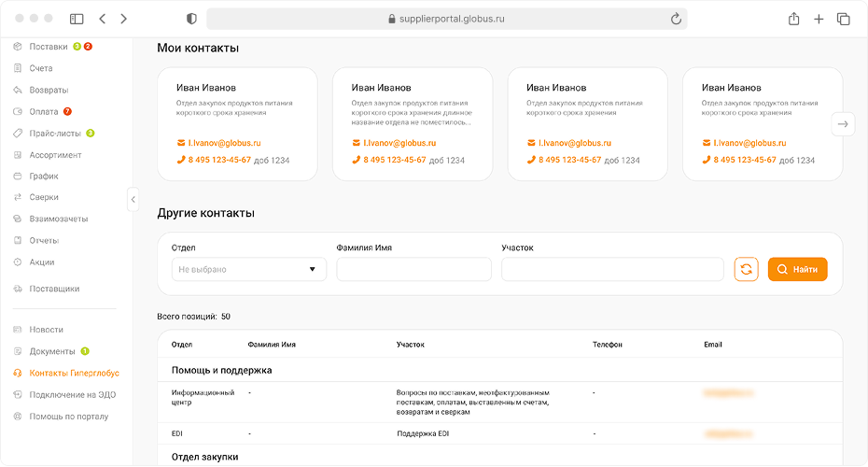This screenshot has width=868, height=467.
Task: Click the supplierportal.globus.ru address bar
Action: tap(447, 19)
